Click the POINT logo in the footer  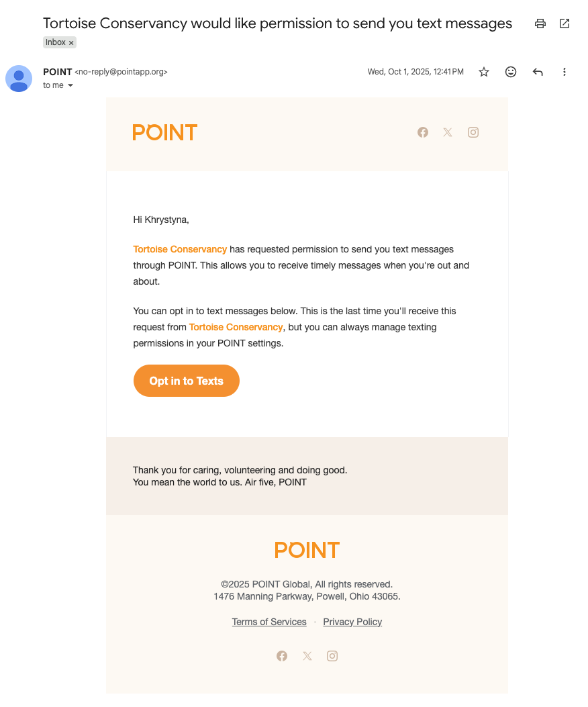tap(307, 550)
